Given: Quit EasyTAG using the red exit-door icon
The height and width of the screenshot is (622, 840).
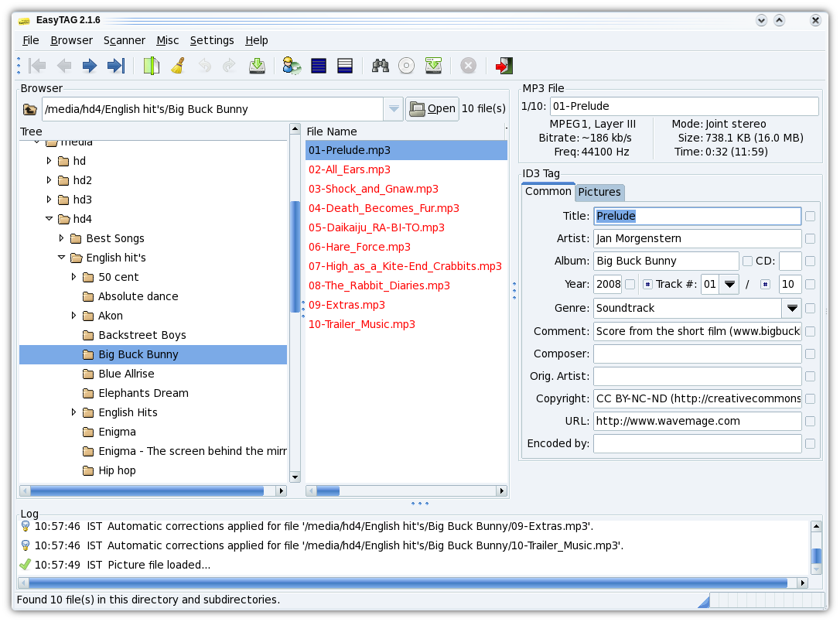Looking at the screenshot, I should 504,66.
